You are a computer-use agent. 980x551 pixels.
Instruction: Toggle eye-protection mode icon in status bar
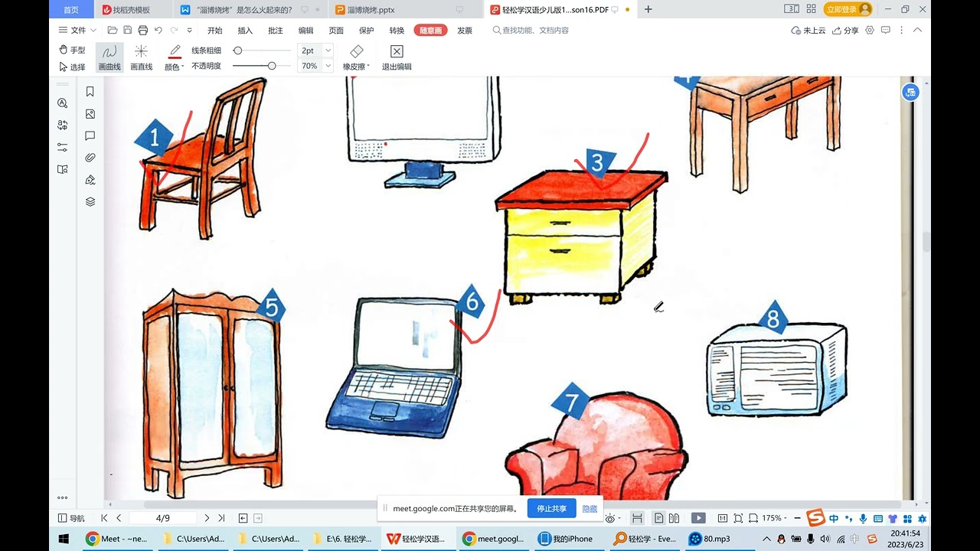[x=611, y=518]
